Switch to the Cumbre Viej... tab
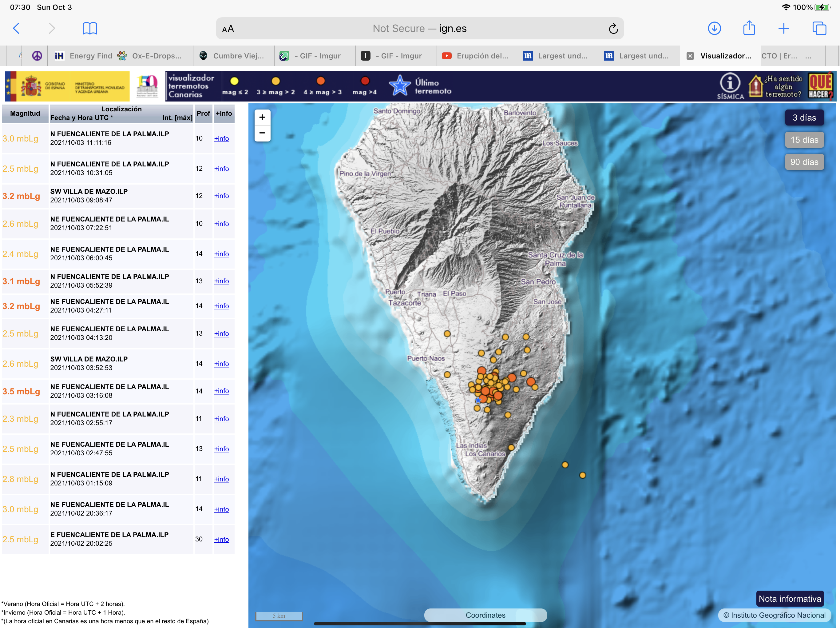This screenshot has width=840, height=630. 234,56
